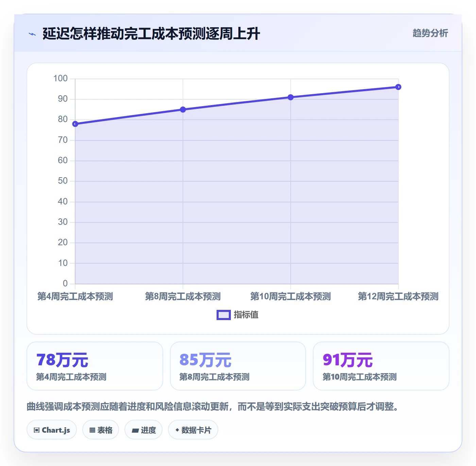Click the 指标值 legend label
Viewport: 476px width, 466px height.
246,315
